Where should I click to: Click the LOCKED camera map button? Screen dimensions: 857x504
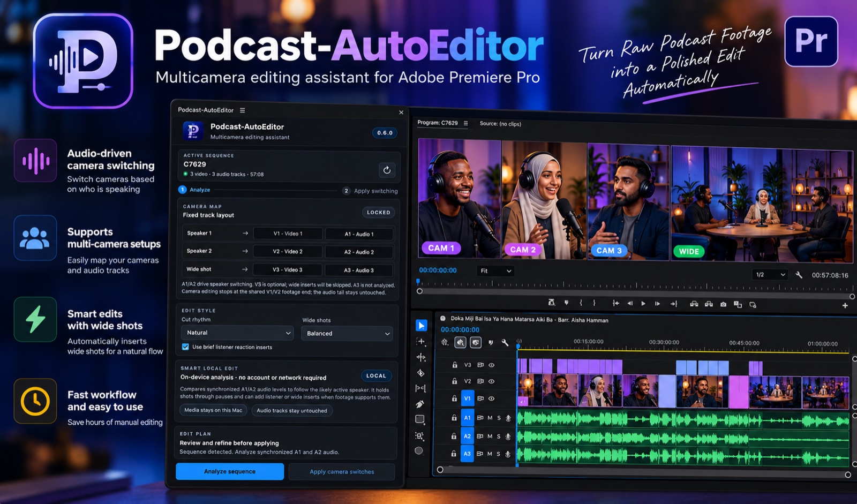(379, 213)
